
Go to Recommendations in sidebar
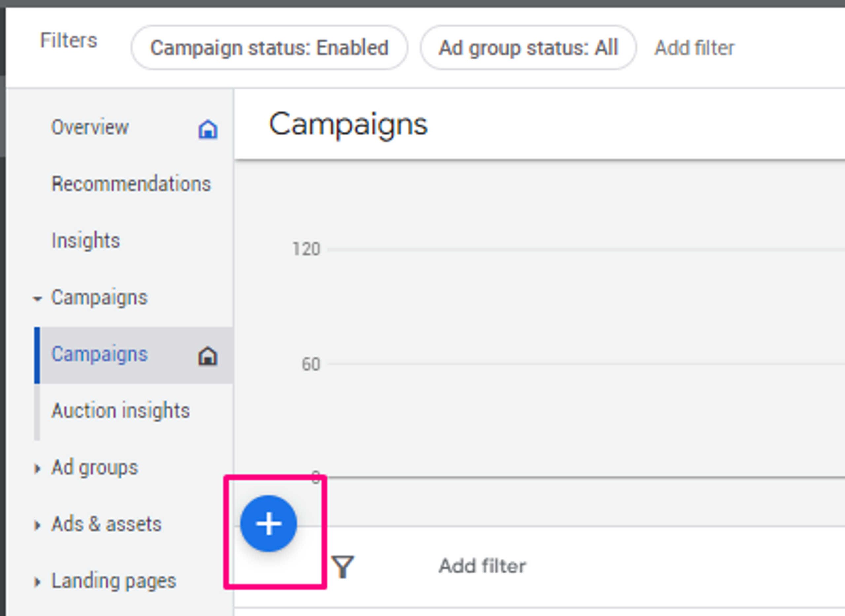[x=131, y=184]
